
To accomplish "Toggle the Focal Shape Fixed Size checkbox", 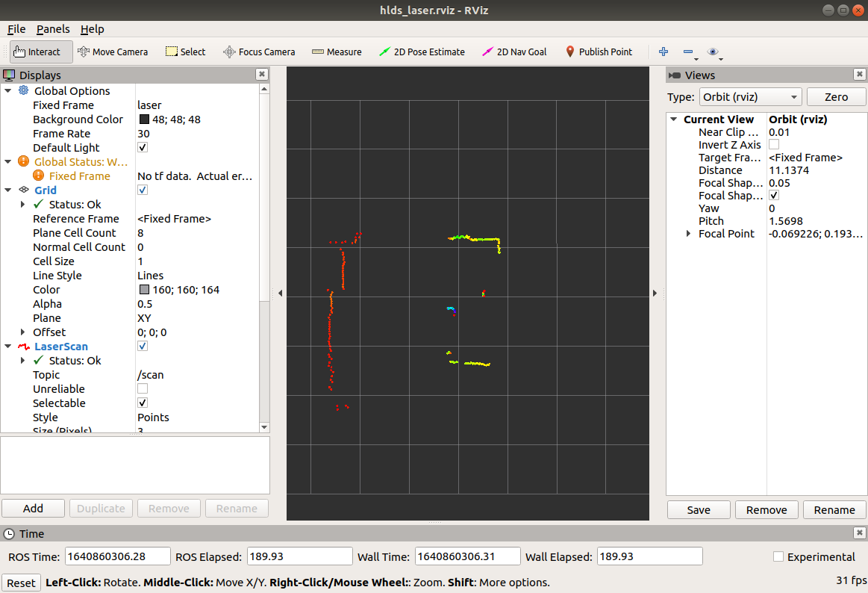I will coord(774,196).
